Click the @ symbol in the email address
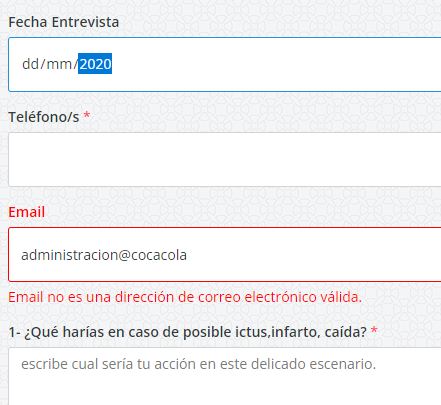 [x=124, y=255]
